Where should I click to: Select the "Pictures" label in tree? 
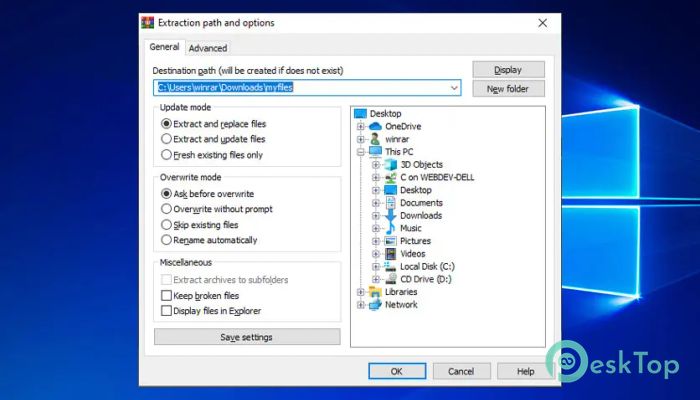(415, 241)
